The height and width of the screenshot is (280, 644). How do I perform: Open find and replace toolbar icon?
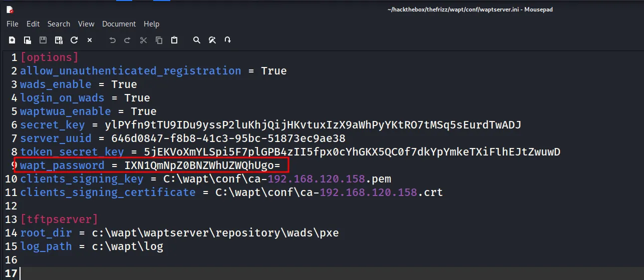tap(212, 40)
